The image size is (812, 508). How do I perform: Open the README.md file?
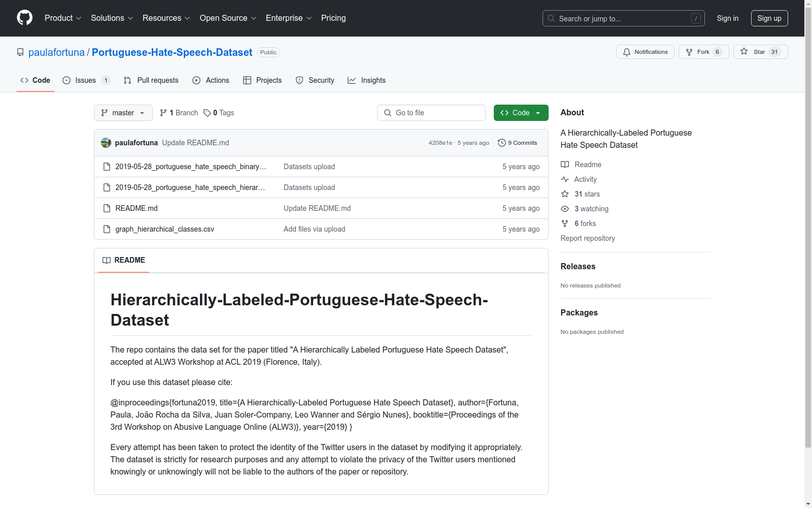[137, 208]
